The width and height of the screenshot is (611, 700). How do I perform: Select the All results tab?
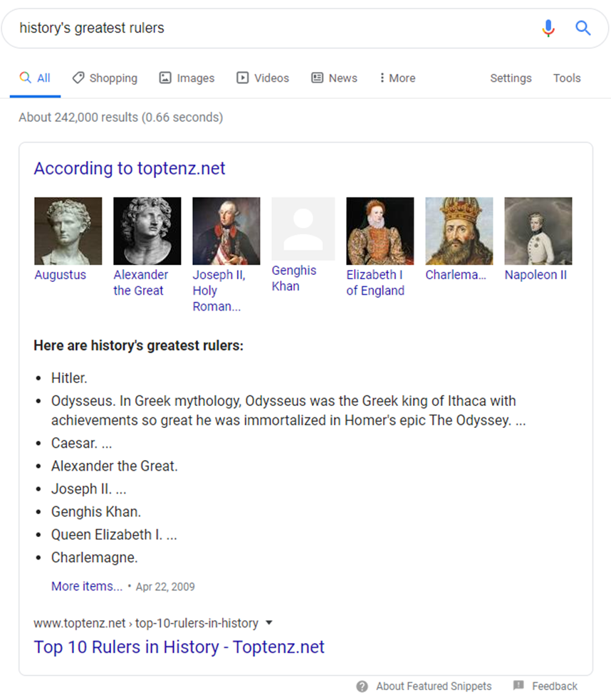click(x=36, y=78)
